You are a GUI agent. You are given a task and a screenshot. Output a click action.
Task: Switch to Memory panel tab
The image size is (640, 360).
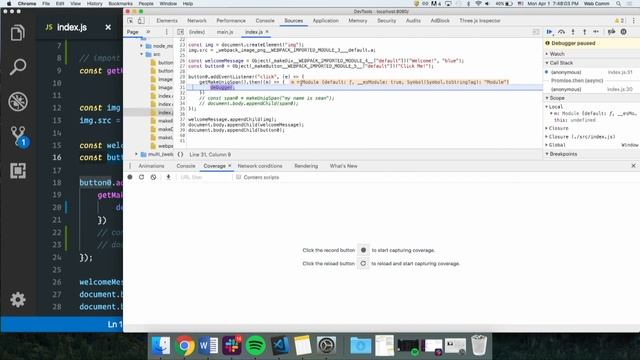click(x=358, y=20)
